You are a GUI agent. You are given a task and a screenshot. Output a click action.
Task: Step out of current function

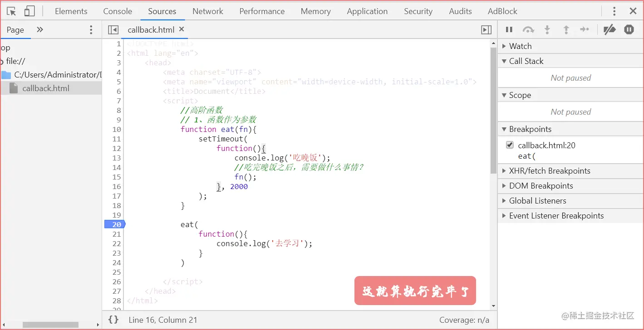[x=566, y=30]
